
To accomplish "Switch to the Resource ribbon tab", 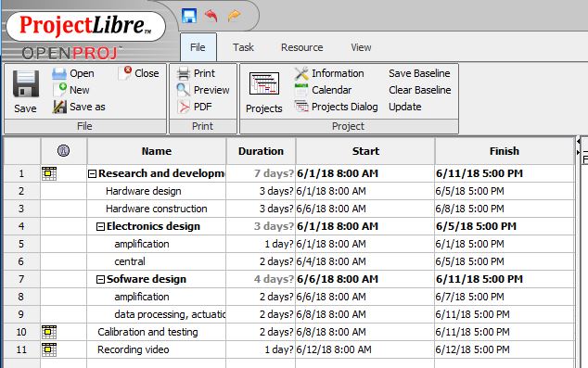I will pyautogui.click(x=301, y=47).
